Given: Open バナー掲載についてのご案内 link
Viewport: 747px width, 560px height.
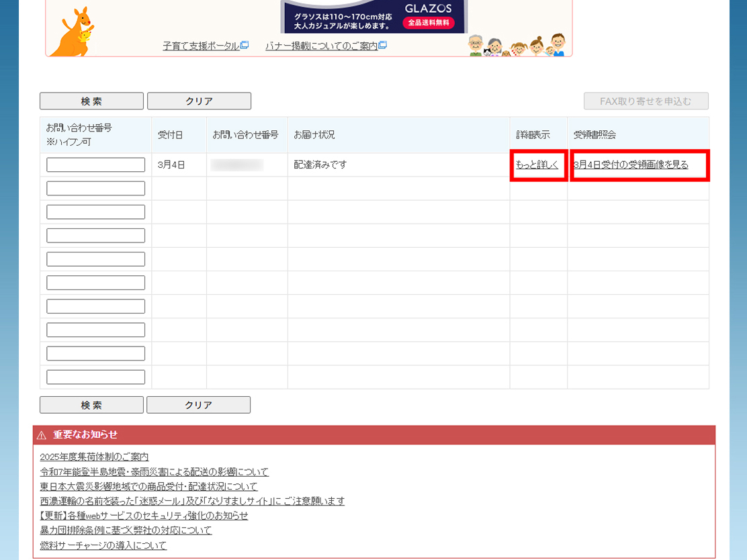Looking at the screenshot, I should (322, 46).
